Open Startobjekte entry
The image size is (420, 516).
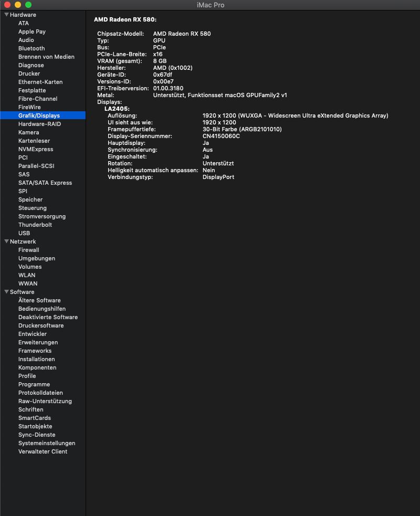[x=35, y=426]
